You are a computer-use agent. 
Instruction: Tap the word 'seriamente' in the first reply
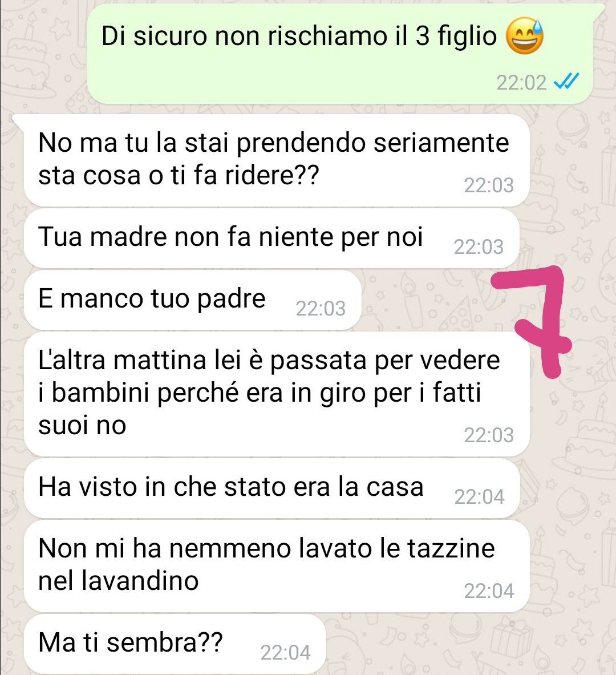[441, 143]
